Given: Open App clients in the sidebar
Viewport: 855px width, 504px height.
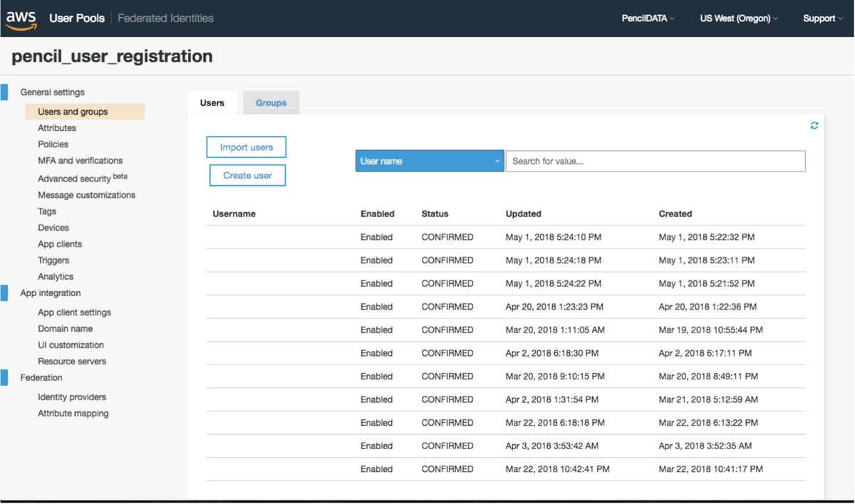Looking at the screenshot, I should click(60, 244).
